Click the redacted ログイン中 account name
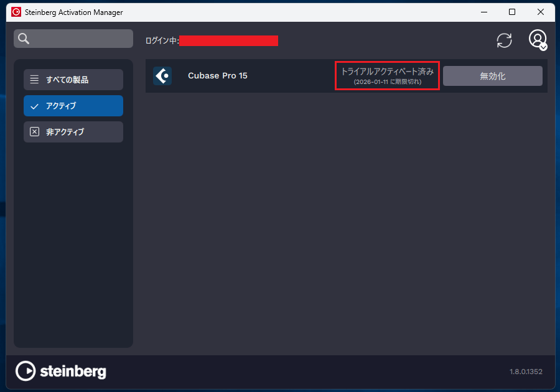This screenshot has width=560, height=392. (228, 41)
